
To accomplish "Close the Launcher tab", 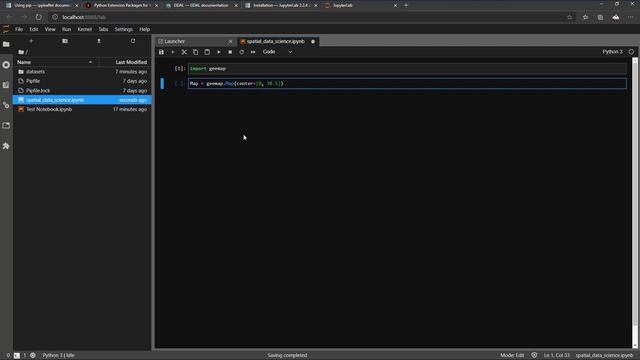I will [x=230, y=41].
